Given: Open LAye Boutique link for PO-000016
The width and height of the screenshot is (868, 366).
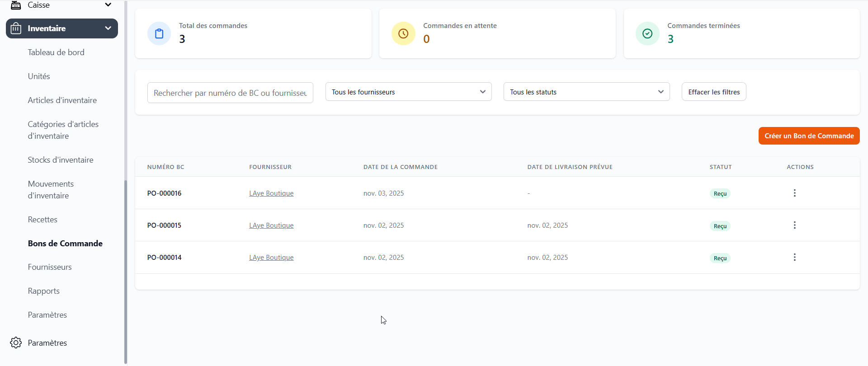Looking at the screenshot, I should [x=271, y=193].
